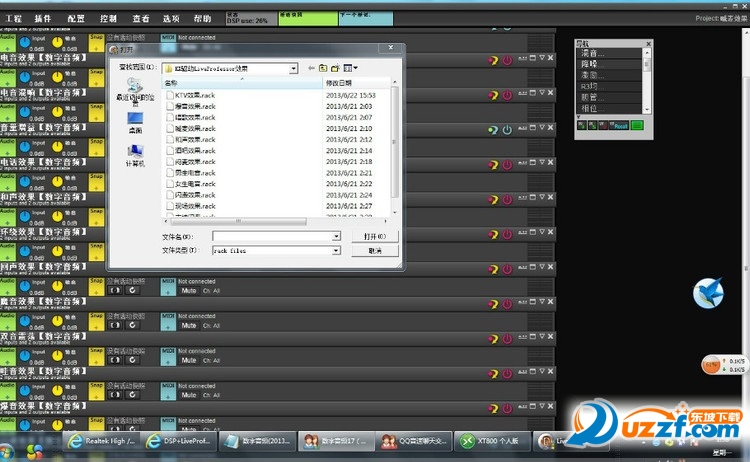Click the meter icon on 电话效果 header
Image resolution: width=750 pixels, height=462 pixels.
pyautogui.click(x=522, y=163)
